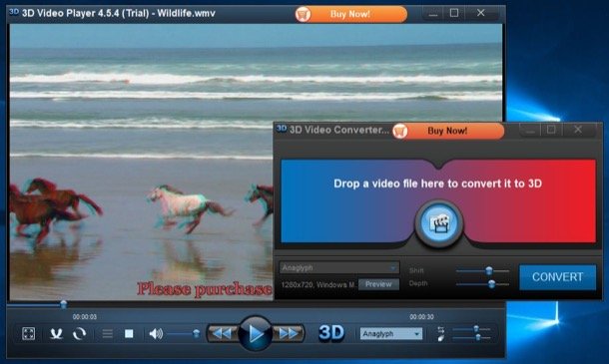This screenshot has height=364, width=609.
Task: Open the player's Anaglyph mode dropdown
Action: (391, 334)
